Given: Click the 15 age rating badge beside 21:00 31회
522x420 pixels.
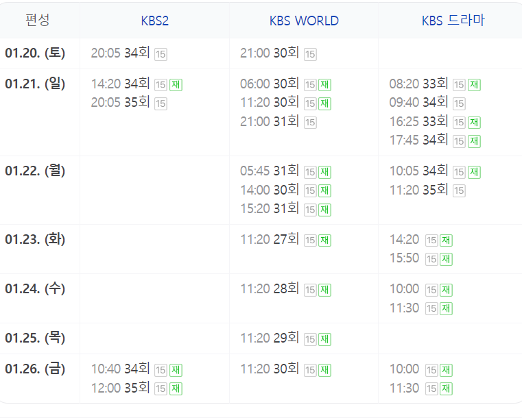Looking at the screenshot, I should click(310, 123).
